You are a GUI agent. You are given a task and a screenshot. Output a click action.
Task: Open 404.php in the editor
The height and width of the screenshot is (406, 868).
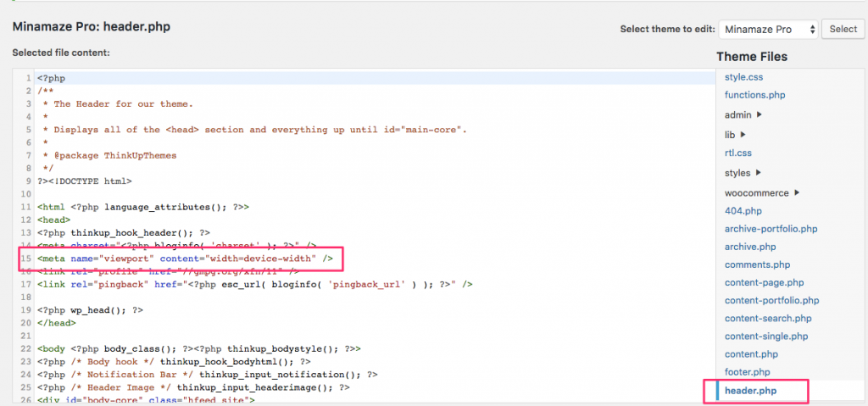tap(743, 210)
